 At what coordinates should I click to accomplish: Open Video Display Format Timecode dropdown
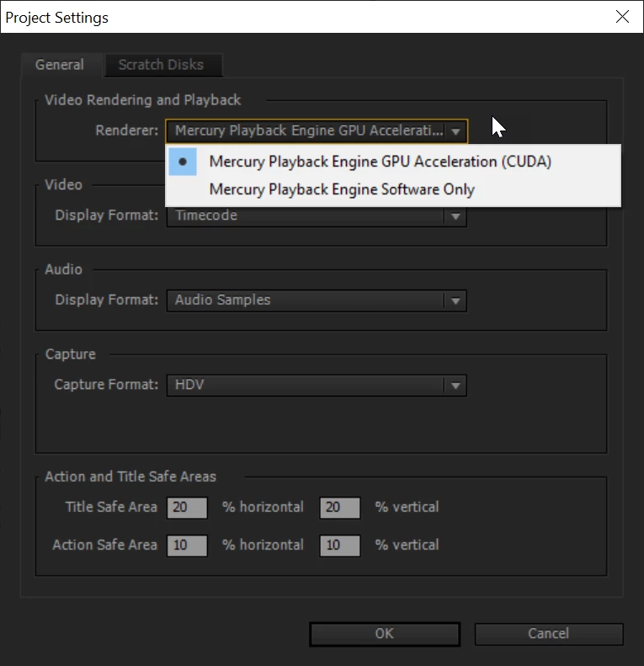(x=317, y=216)
